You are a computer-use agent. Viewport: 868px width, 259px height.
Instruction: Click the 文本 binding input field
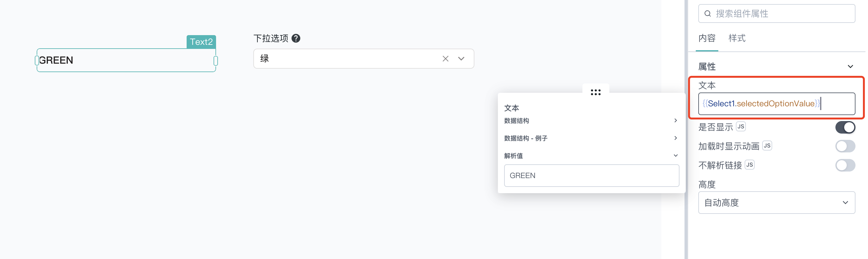pos(776,103)
